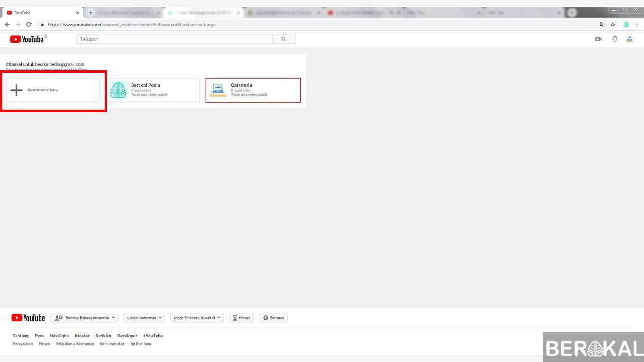Open Bantuan via the question mark icon
Viewport: 644px width, 362px height.
pyautogui.click(x=265, y=318)
